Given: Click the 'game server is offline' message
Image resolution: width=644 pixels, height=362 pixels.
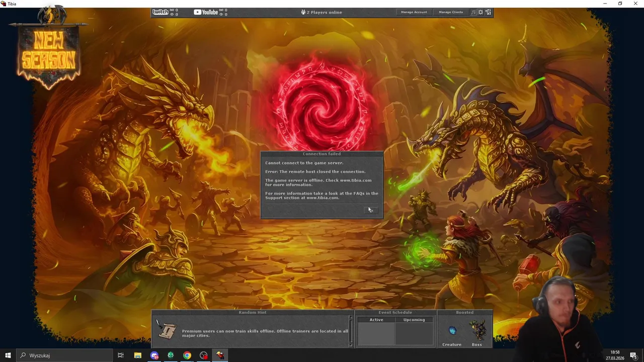Looking at the screenshot, I should (x=318, y=183).
